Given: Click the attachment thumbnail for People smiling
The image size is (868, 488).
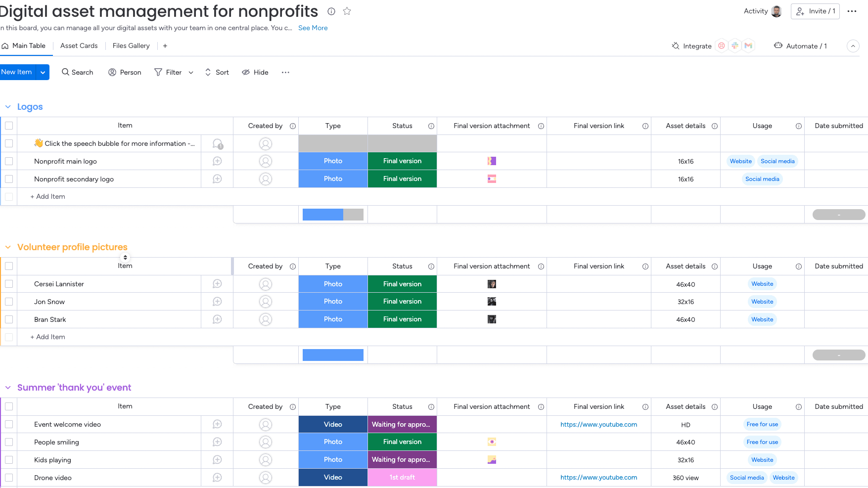Looking at the screenshot, I should (x=492, y=442).
